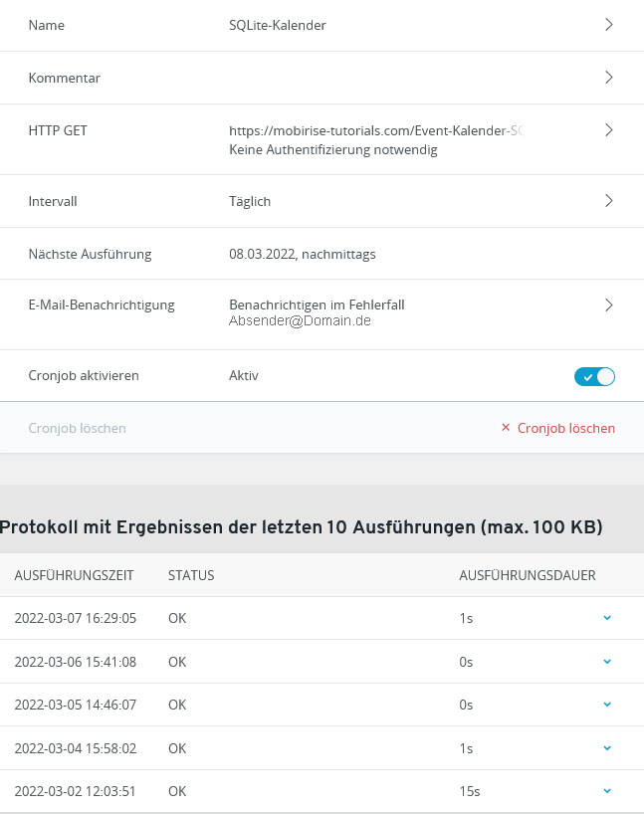Click the STATUS column header
Image resolution: width=644 pixels, height=814 pixels.
191,575
